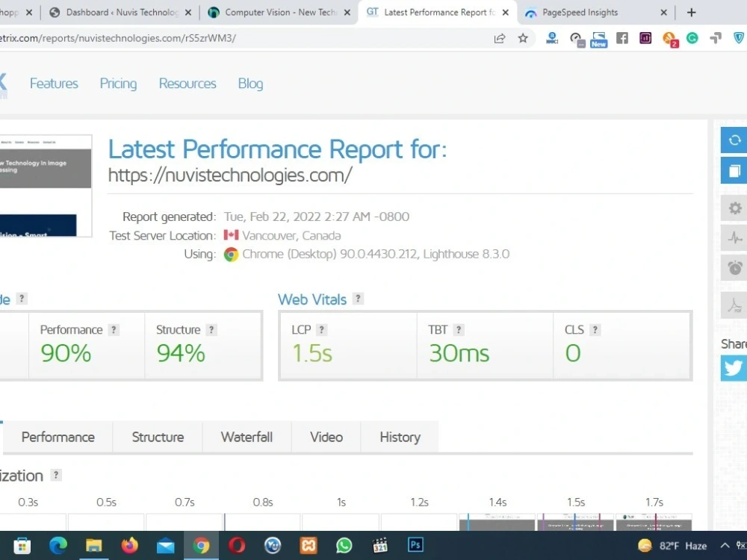Click help icon next to CLS
The width and height of the screenshot is (747, 560).
(595, 329)
